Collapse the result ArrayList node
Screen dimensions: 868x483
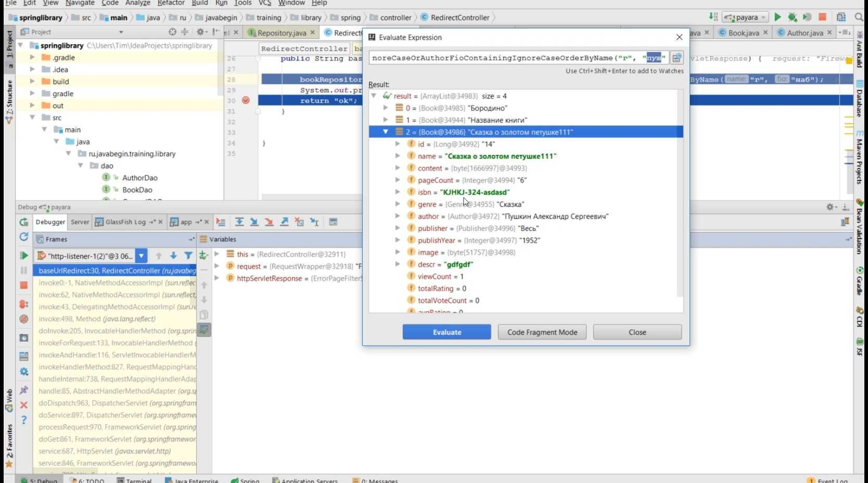coord(374,96)
